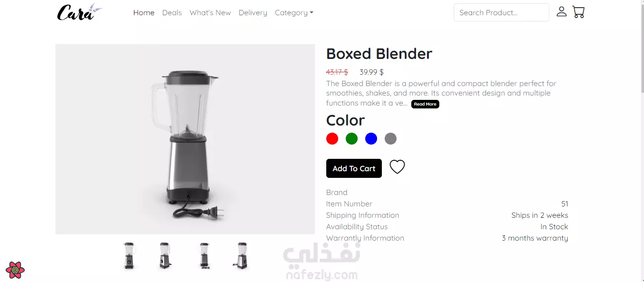The width and height of the screenshot is (644, 282).
Task: Pick the blue color swatch
Action: click(371, 139)
